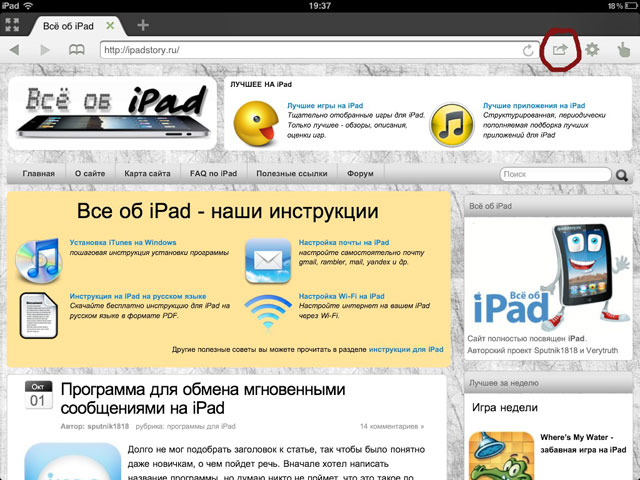
Task: Tap the Mail envelope icon
Action: (268, 261)
